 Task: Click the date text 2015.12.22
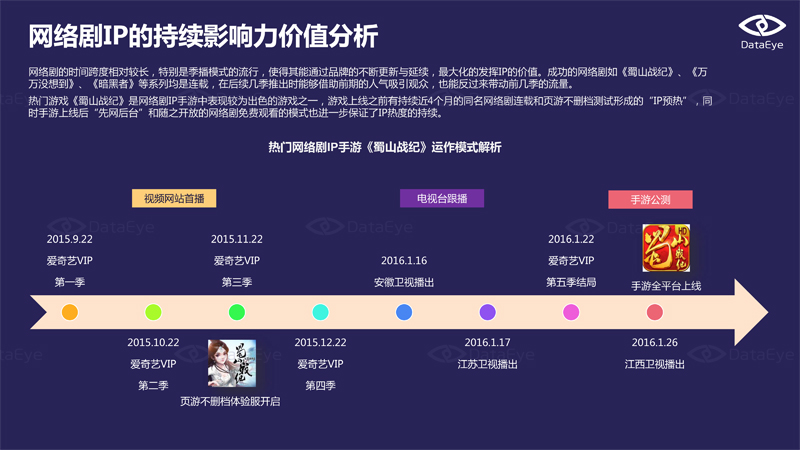320,342
